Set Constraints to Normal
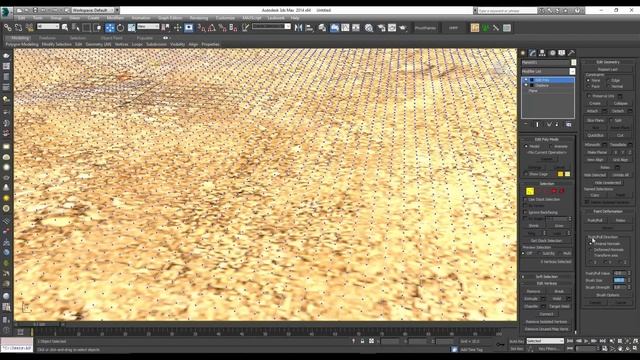This screenshot has width=640, height=360. pyautogui.click(x=609, y=86)
